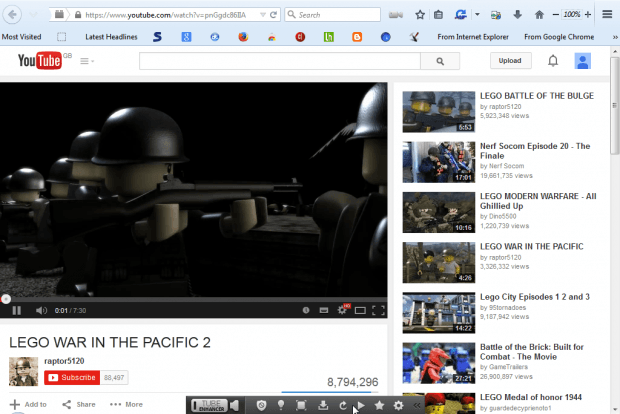This screenshot has height=414, width=620.
Task: Click the YouTube notifications bell
Action: pyautogui.click(x=553, y=61)
